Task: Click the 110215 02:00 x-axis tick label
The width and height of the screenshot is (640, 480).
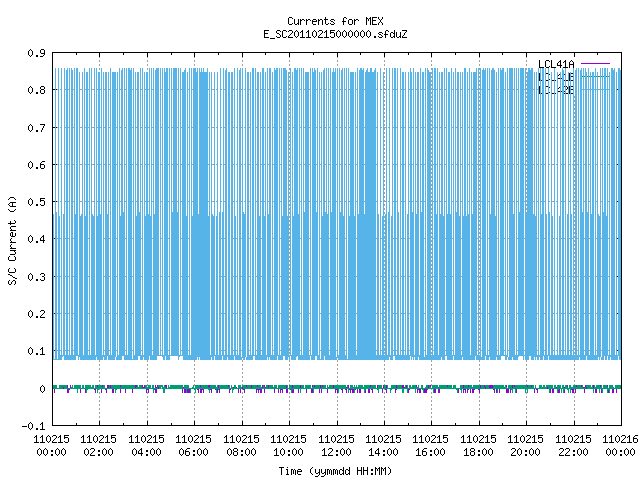Action: [x=98, y=446]
